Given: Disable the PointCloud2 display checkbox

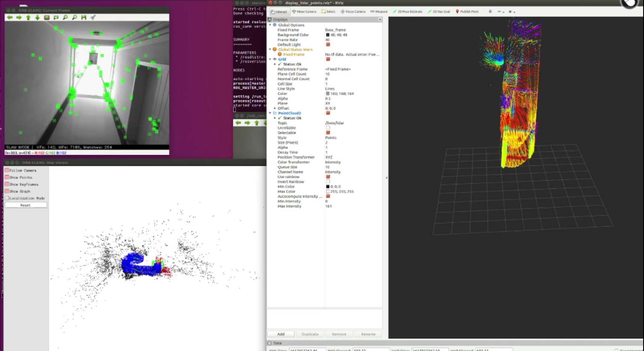Looking at the screenshot, I should [x=328, y=113].
